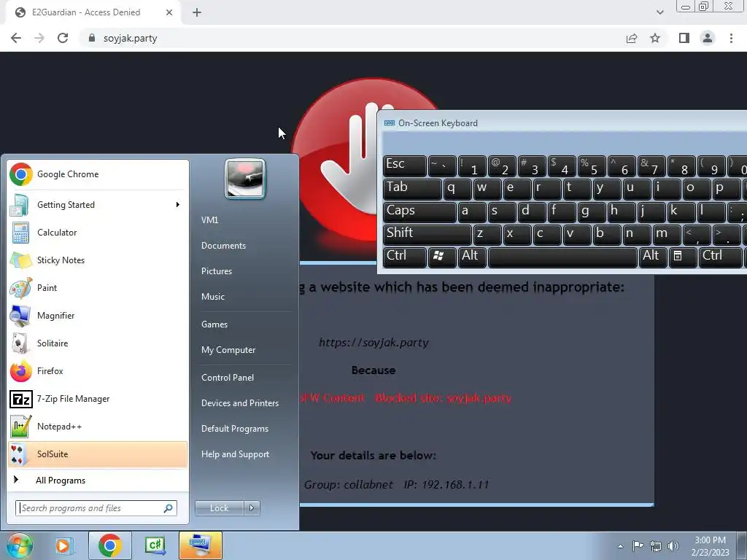The width and height of the screenshot is (747, 560).
Task: Open VM1 user folder
Action: click(x=209, y=220)
